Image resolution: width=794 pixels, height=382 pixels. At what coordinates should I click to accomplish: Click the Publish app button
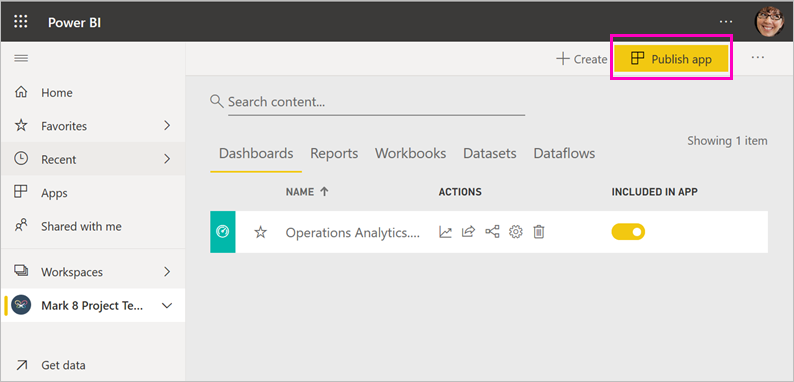point(671,59)
